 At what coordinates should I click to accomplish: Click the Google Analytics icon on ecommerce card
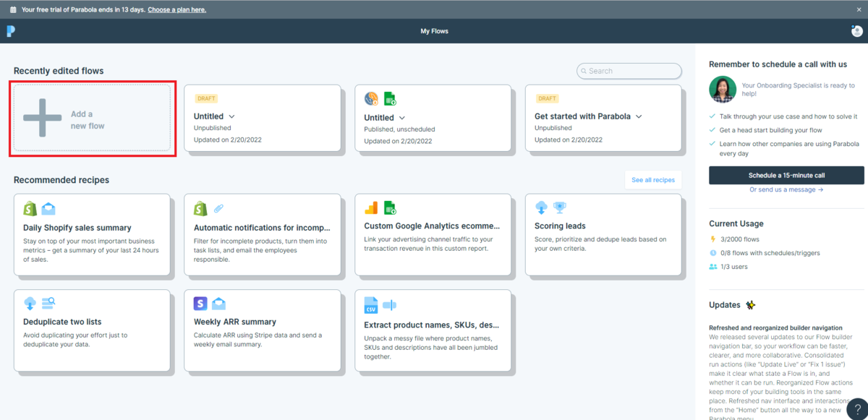(x=371, y=209)
